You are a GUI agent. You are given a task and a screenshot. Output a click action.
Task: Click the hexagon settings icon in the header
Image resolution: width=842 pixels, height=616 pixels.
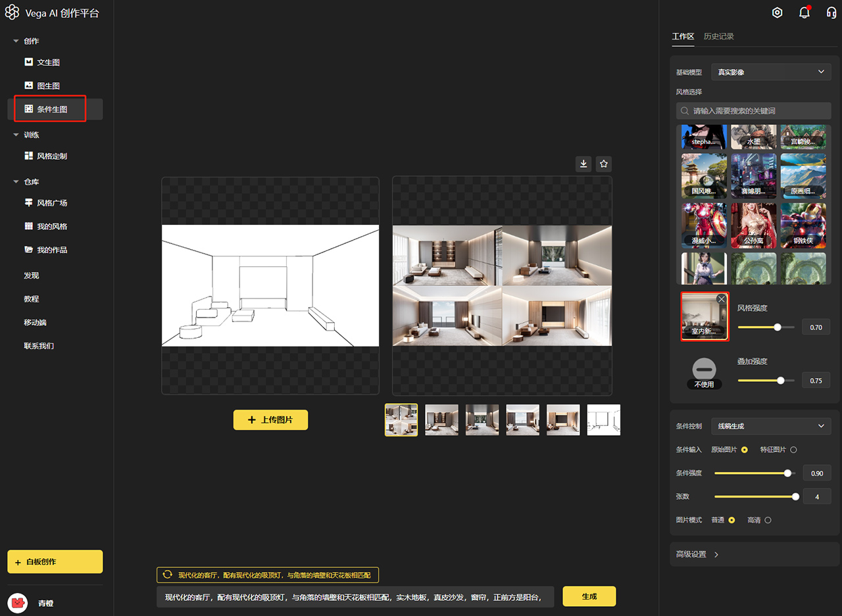click(777, 12)
